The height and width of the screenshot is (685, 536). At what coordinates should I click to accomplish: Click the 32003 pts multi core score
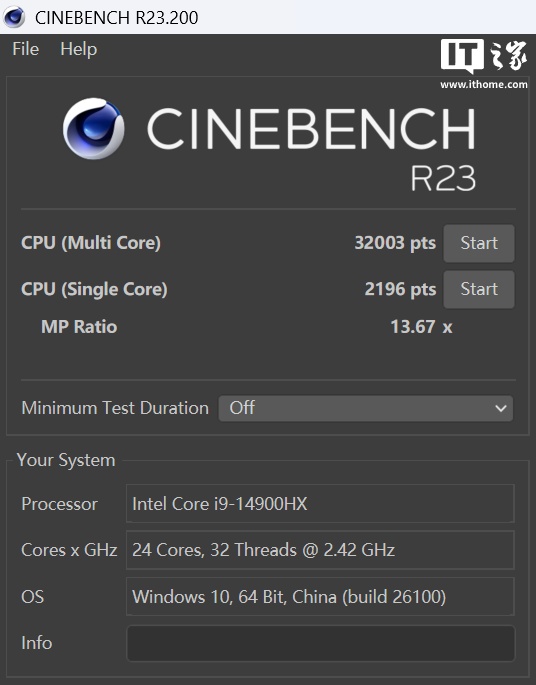395,243
